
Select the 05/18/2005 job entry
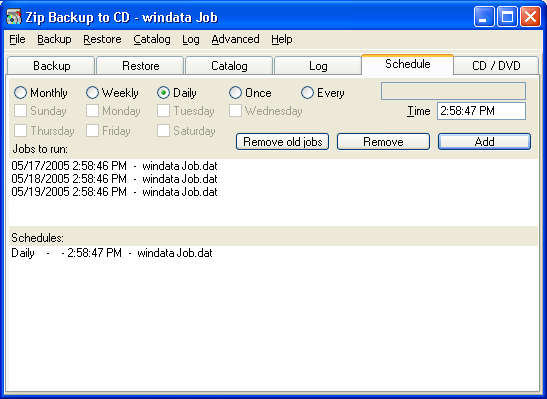point(114,179)
